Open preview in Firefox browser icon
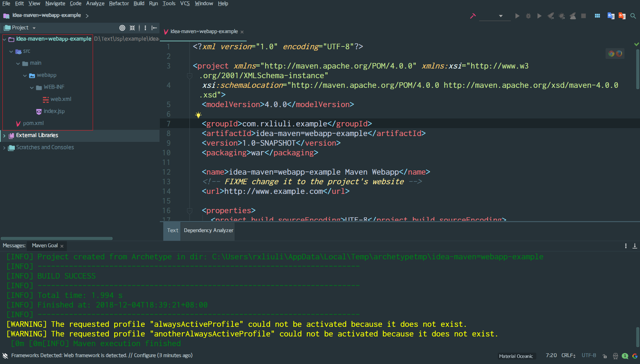 point(619,53)
